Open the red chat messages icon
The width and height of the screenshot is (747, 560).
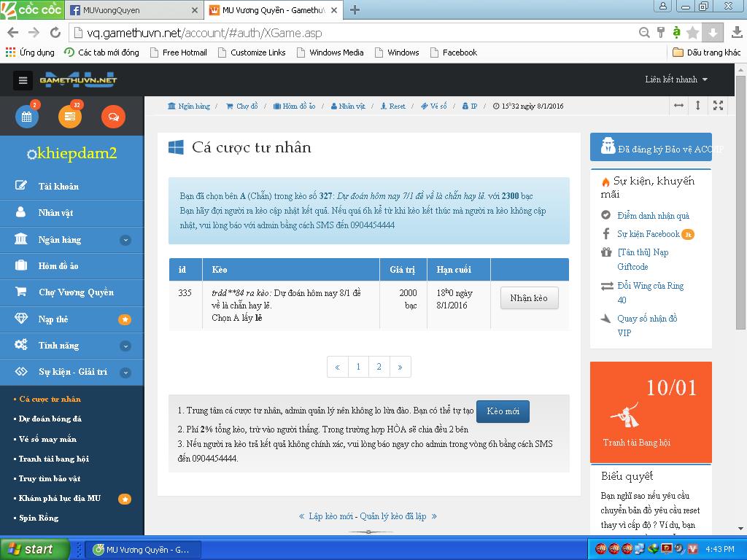(x=113, y=117)
